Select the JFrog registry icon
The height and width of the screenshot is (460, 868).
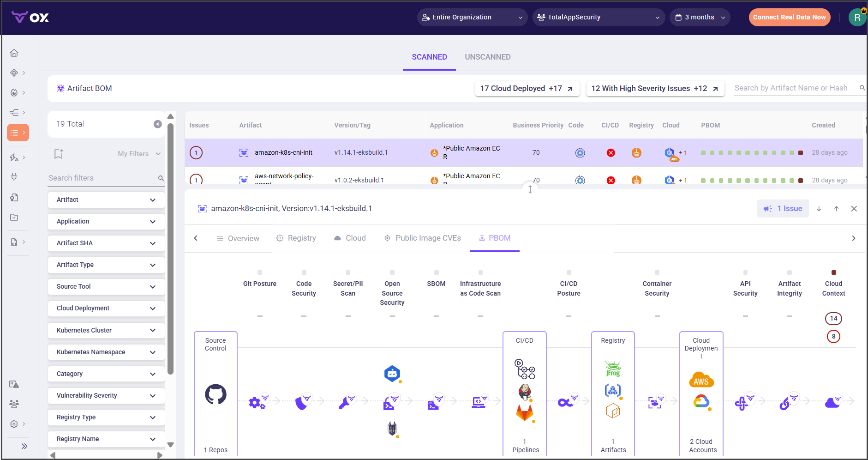[x=613, y=369]
